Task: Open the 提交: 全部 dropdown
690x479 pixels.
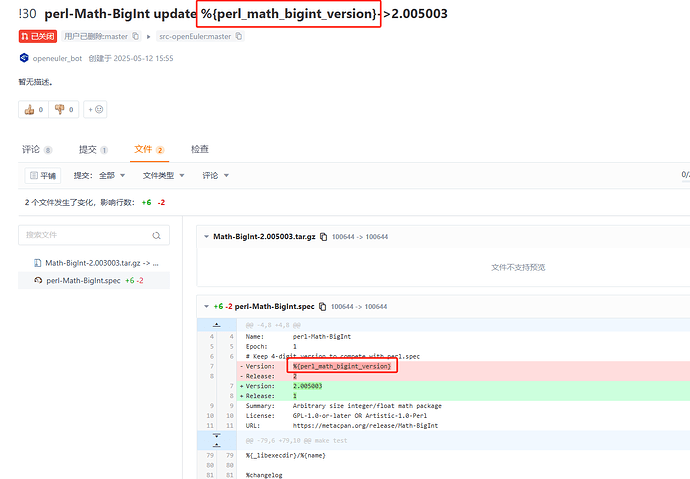Action: point(100,175)
